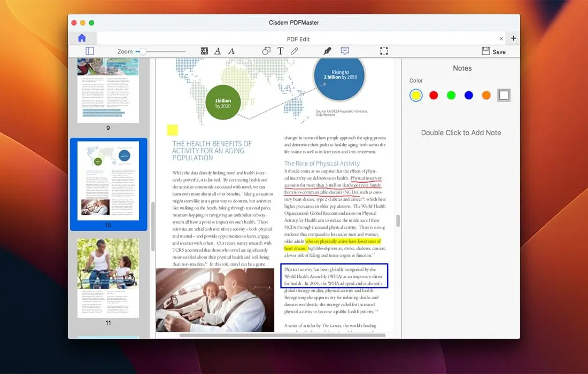Screen dimensions: 588x374
Task: Click the Double Click to Add Note text
Action: [x=461, y=133]
